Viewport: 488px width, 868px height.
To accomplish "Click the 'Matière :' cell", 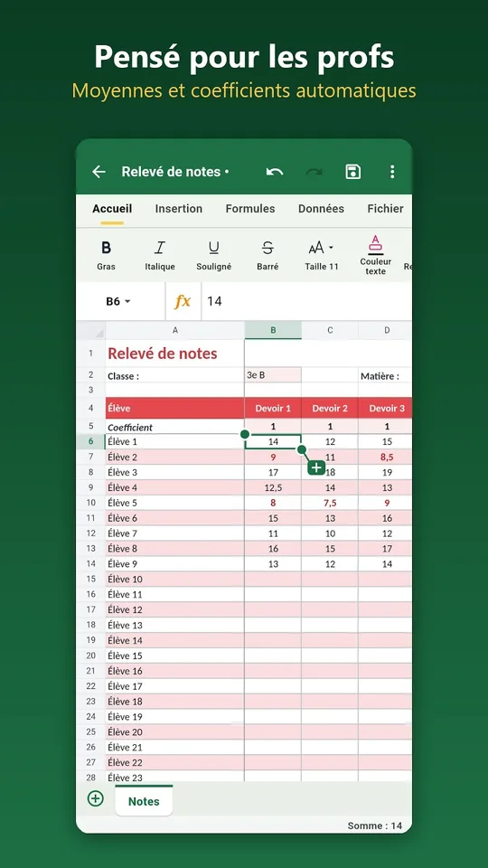I will point(385,376).
